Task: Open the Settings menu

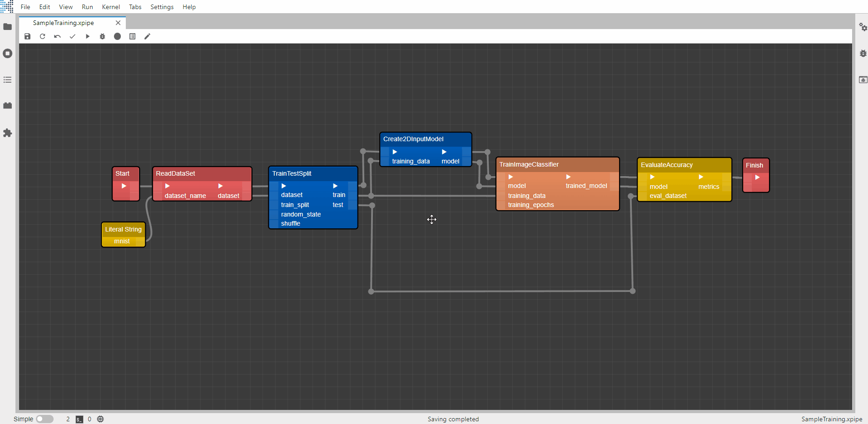Action: (x=162, y=7)
